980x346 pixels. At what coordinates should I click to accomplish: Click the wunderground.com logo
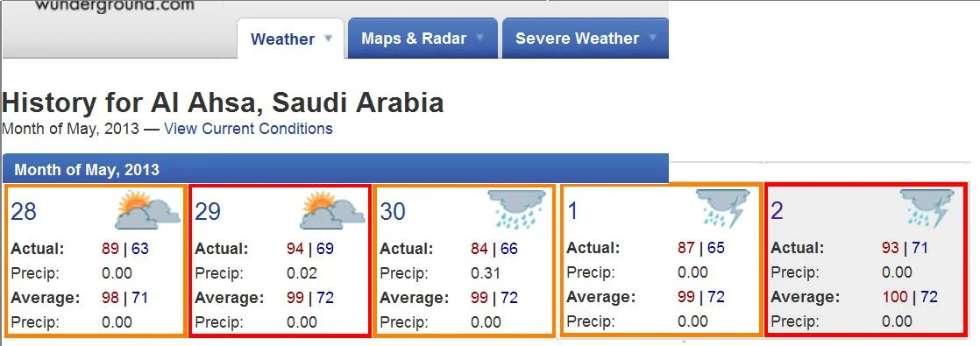click(x=114, y=5)
